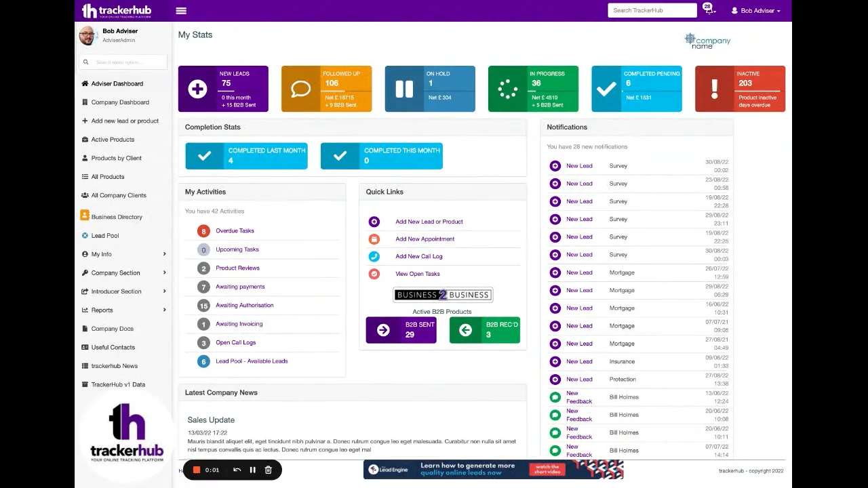Go to Company Dashboard
The width and height of the screenshot is (868, 488).
[x=115, y=102]
